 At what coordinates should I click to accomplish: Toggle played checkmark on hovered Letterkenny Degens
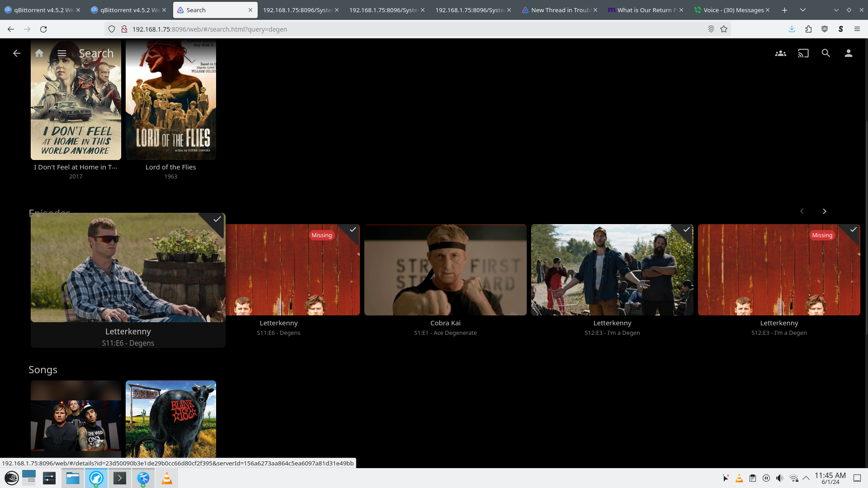coord(217,219)
